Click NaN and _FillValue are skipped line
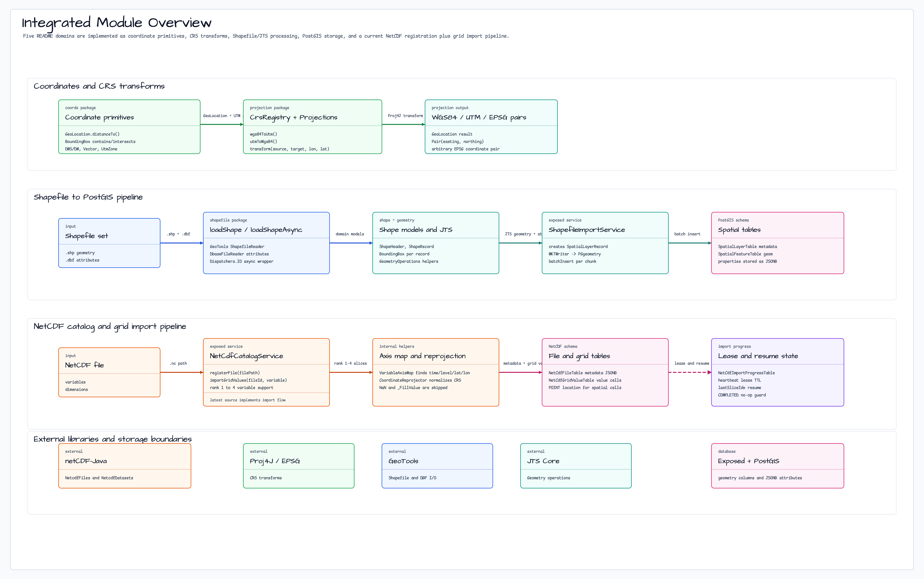This screenshot has width=924, height=579. [x=413, y=388]
